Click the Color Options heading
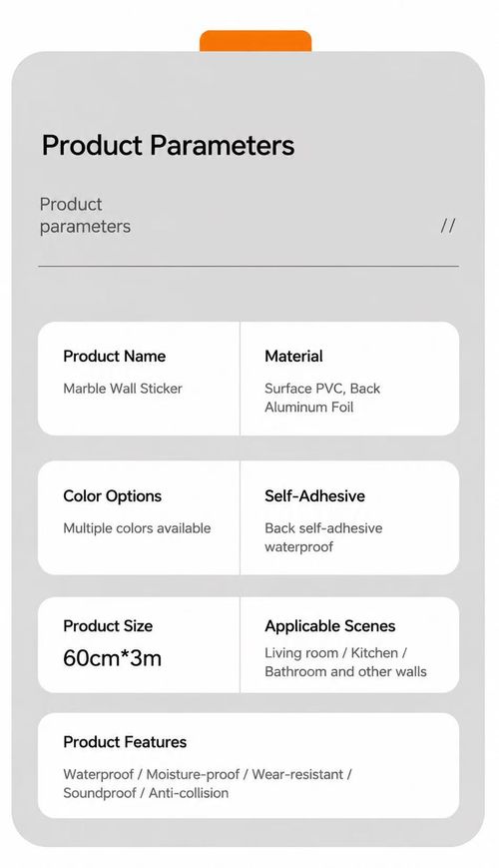This screenshot has width=499, height=868. [113, 496]
